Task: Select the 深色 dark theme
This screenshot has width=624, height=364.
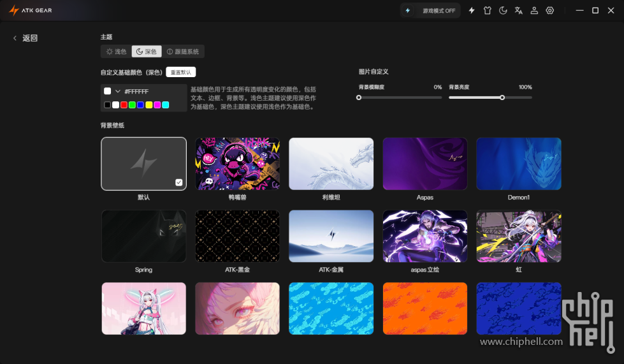Action: (147, 52)
